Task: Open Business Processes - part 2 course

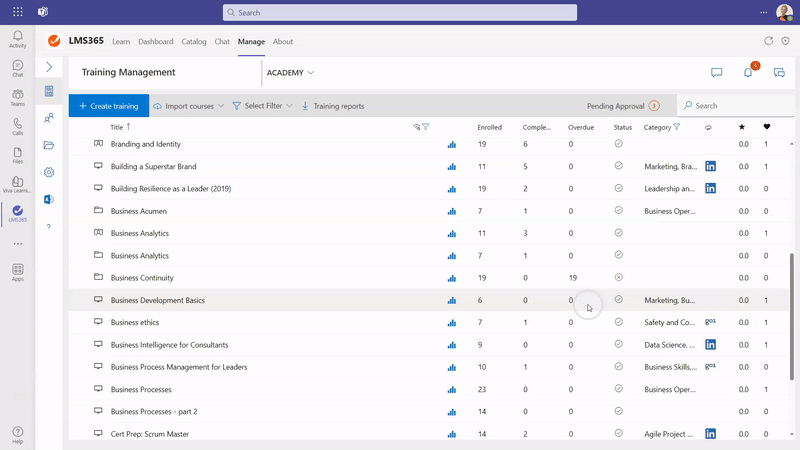Action: pyautogui.click(x=154, y=411)
